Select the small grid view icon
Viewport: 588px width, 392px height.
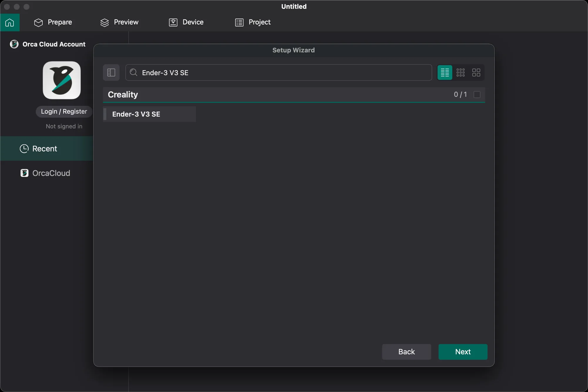point(460,72)
